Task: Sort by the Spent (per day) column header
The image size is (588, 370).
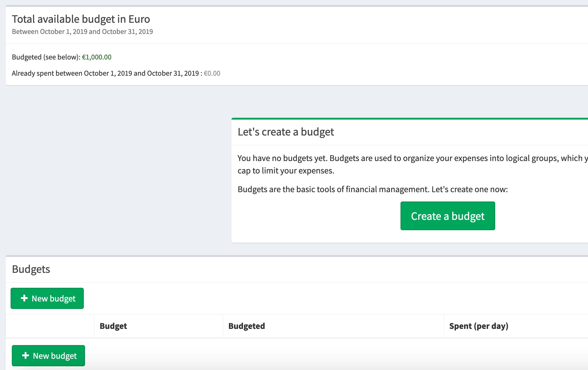Action: point(479,326)
